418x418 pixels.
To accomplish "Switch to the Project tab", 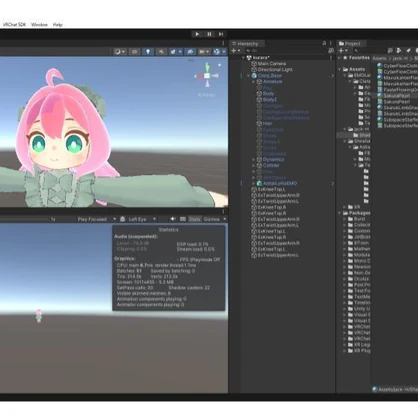I will (x=352, y=44).
